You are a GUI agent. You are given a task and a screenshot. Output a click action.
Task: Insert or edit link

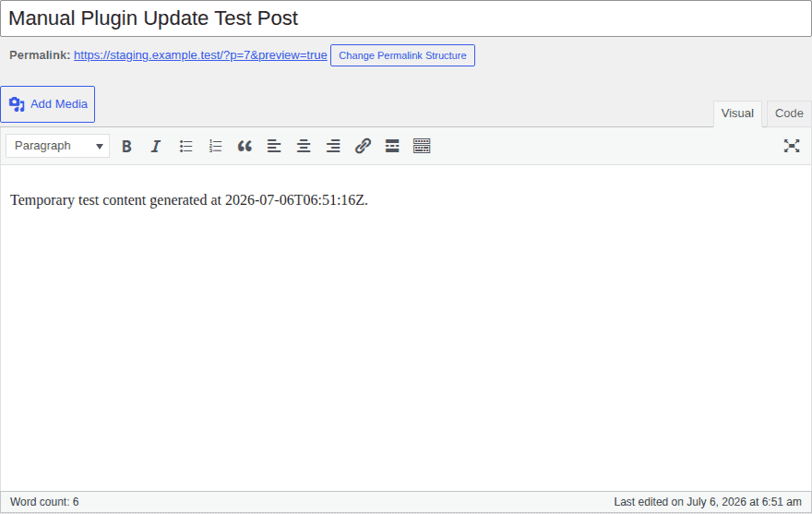(363, 146)
